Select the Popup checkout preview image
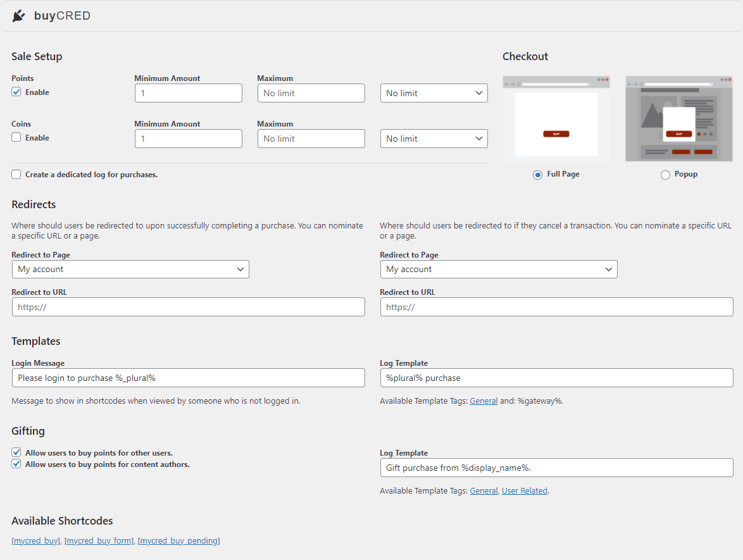The image size is (743, 560). pyautogui.click(x=678, y=118)
